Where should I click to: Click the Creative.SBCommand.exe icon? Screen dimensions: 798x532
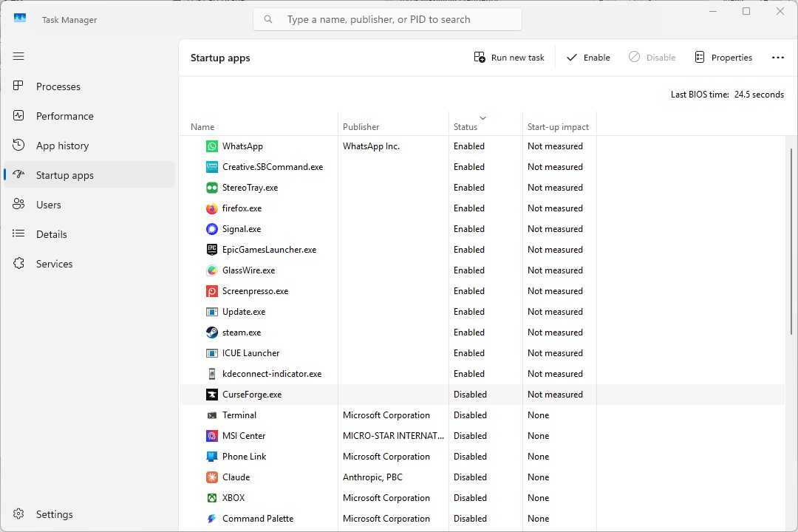(x=212, y=167)
